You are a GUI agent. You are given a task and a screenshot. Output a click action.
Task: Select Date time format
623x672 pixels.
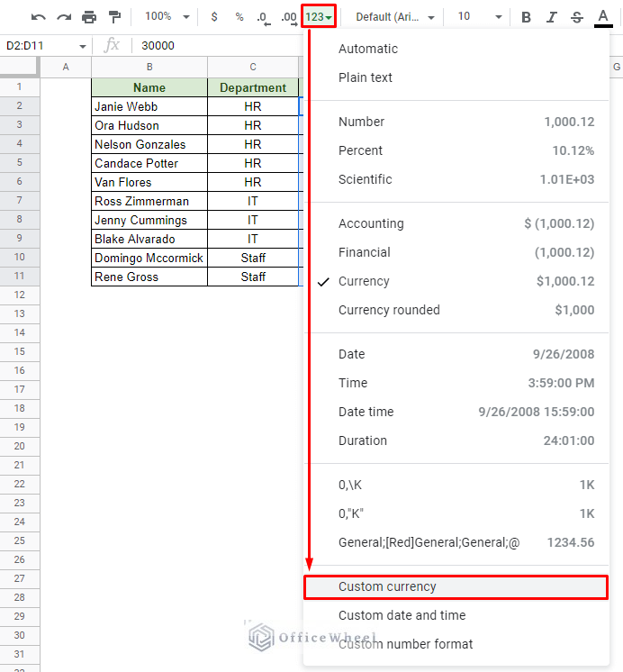456,412
